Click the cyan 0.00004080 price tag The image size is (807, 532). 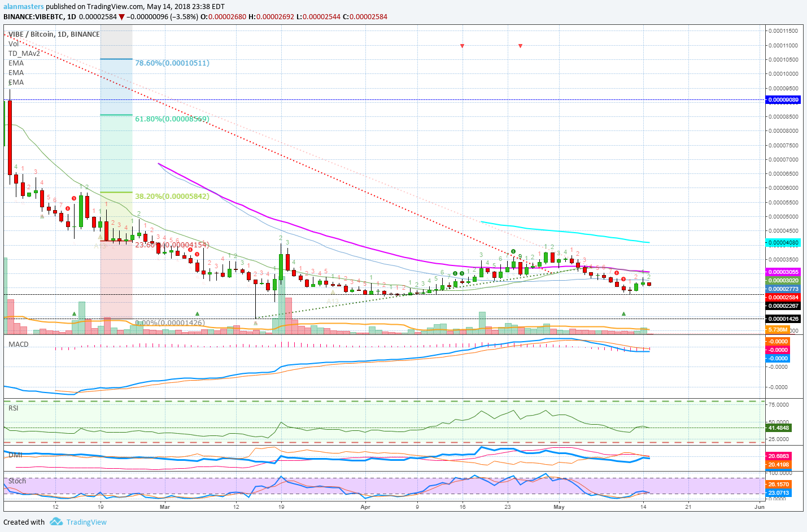pyautogui.click(x=783, y=243)
